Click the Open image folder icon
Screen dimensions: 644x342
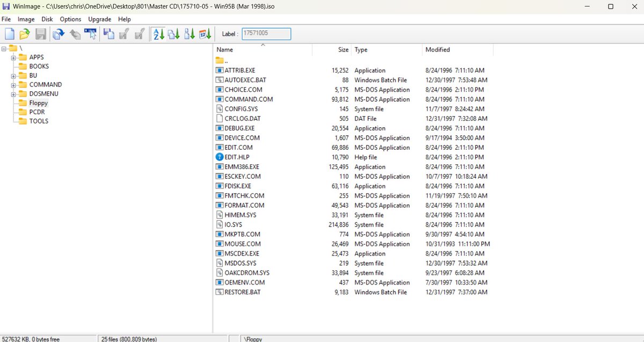[x=24, y=34]
